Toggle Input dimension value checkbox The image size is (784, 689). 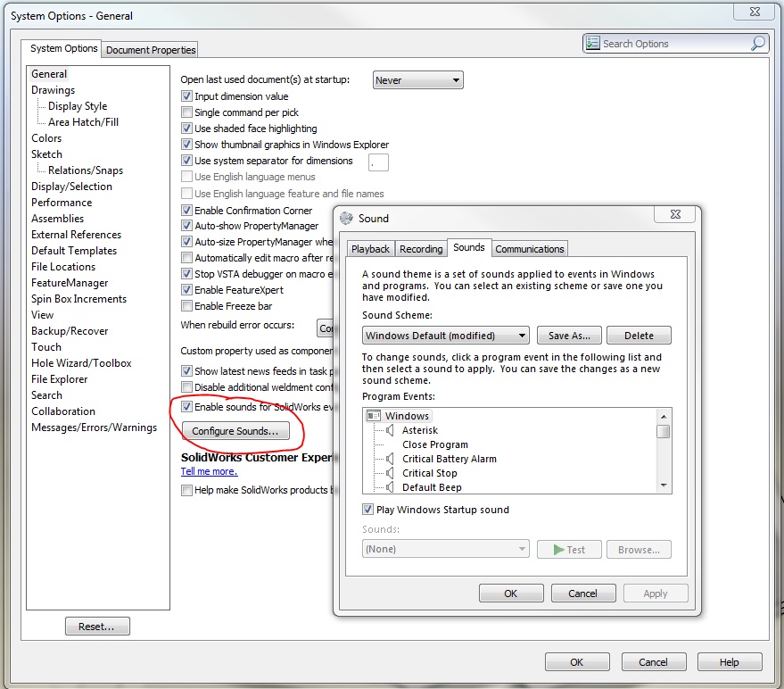coord(186,96)
